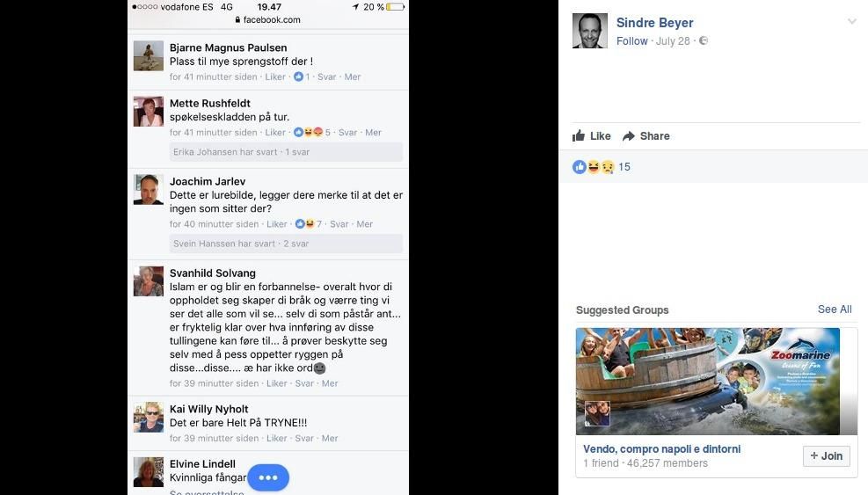Click the like reaction icon on Bjarne Magnus Paulsen's comment
868x495 pixels.
pos(298,77)
